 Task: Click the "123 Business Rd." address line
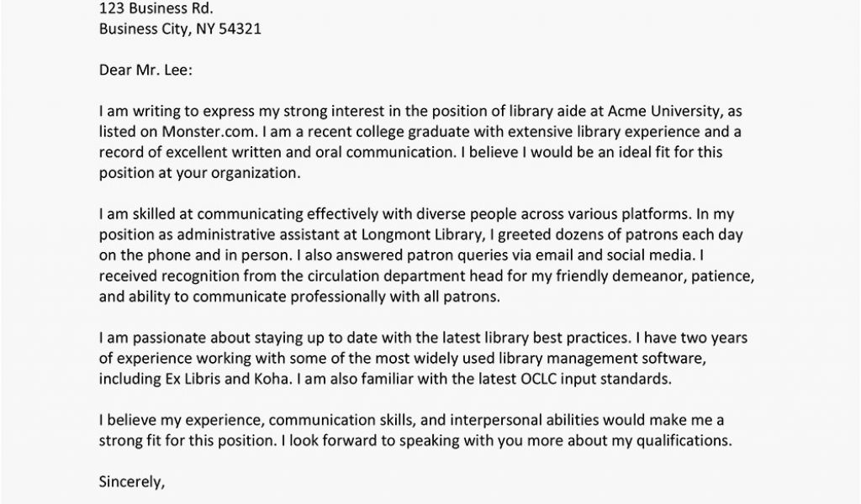(156, 9)
